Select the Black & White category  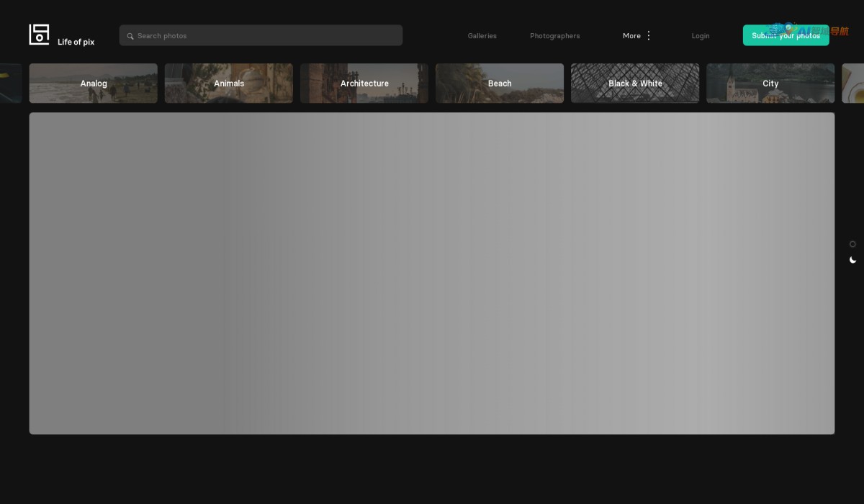coord(635,84)
